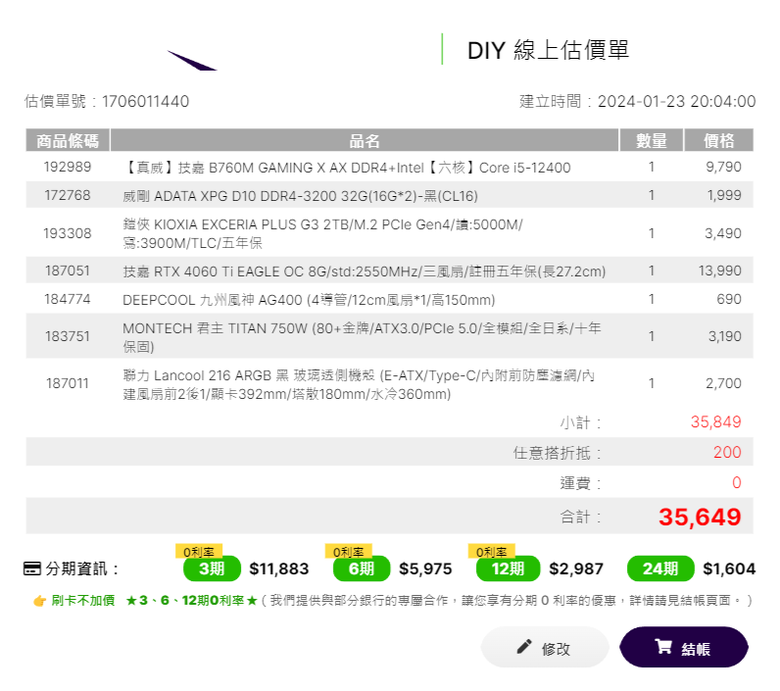
Task: Click the price 3,190
Action: point(725,336)
